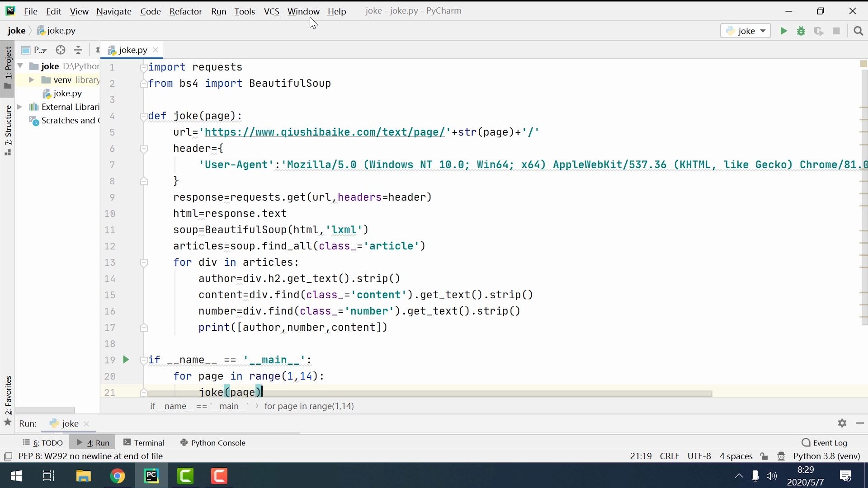Click the Stop button in the toolbar
The height and width of the screenshot is (488, 868).
[x=836, y=30]
